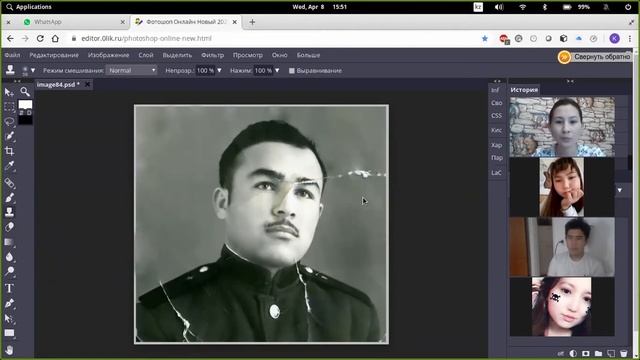Image resolution: width=640 pixels, height=360 pixels.
Task: Open the Окно menu
Action: (280, 55)
